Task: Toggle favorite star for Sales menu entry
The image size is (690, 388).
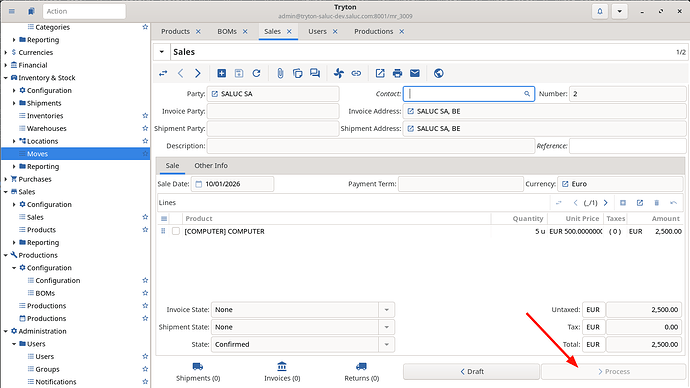Action: coord(145,217)
